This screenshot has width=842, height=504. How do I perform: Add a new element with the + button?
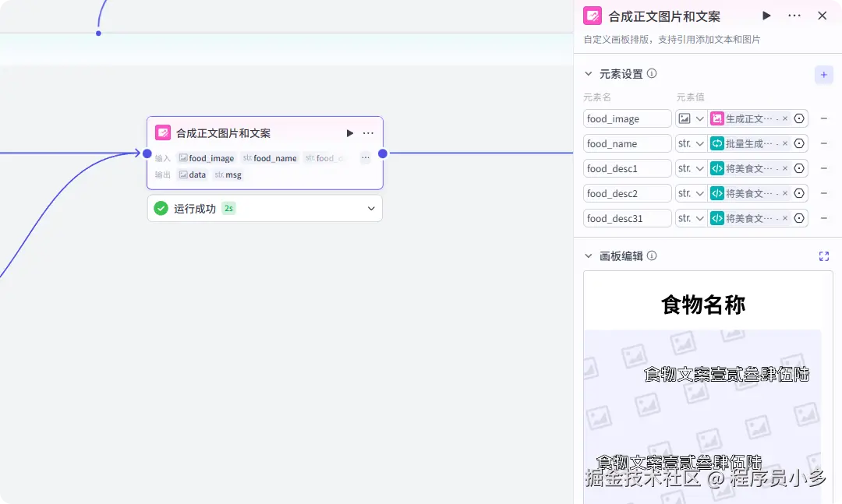pyautogui.click(x=824, y=74)
